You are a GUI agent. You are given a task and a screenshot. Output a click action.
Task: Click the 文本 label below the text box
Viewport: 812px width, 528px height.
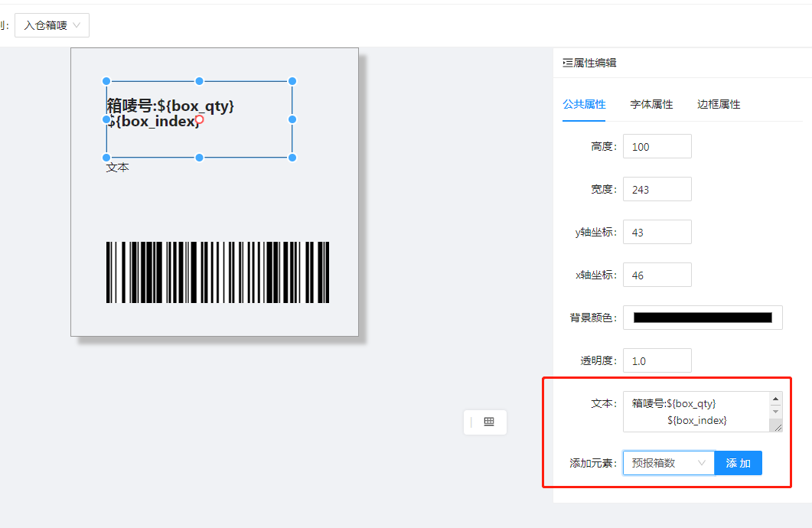[x=118, y=168]
